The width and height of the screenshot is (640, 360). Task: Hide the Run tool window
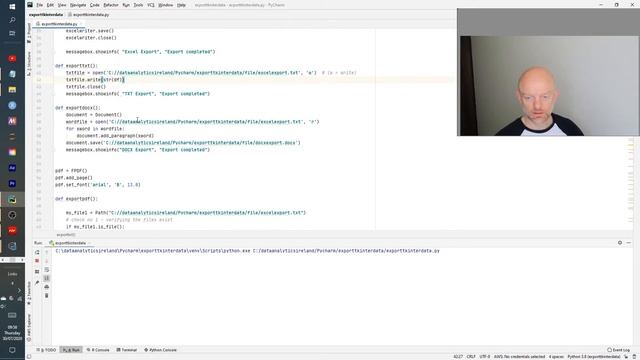click(x=629, y=243)
